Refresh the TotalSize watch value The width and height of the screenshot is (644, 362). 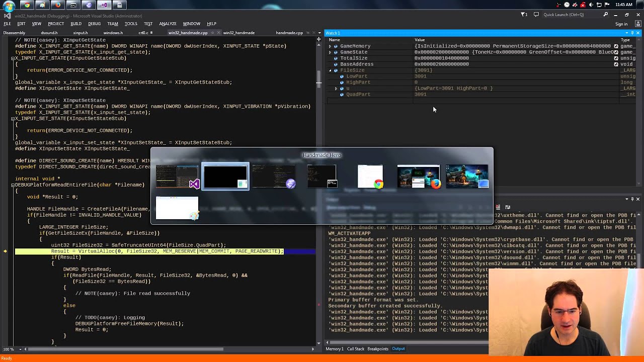click(x=616, y=58)
